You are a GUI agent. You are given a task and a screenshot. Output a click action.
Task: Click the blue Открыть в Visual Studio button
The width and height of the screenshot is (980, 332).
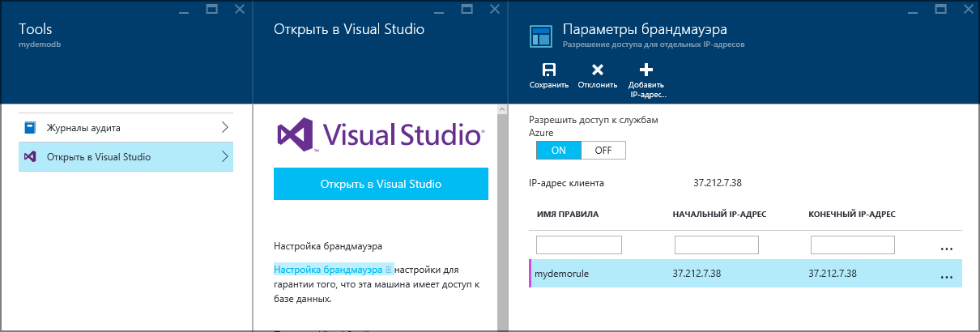381,184
